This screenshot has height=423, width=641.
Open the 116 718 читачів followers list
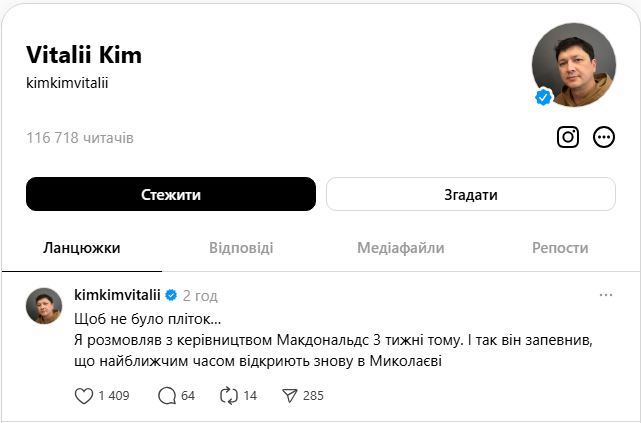[x=80, y=137]
